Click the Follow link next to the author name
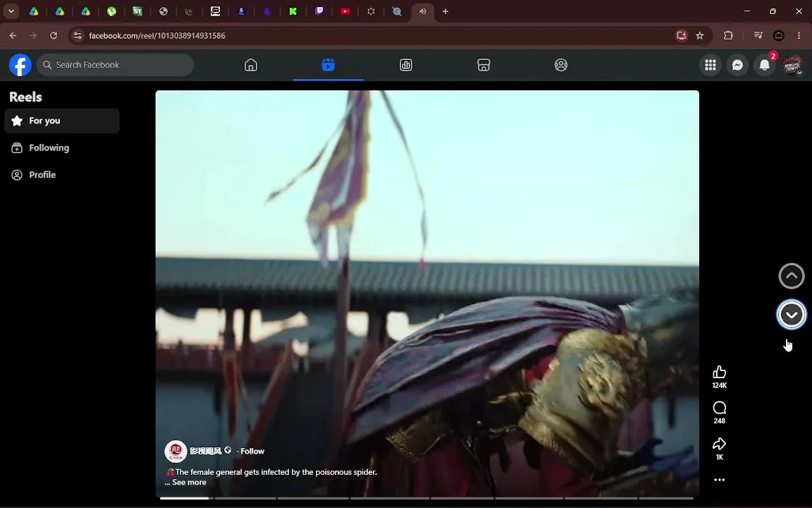 pos(252,451)
